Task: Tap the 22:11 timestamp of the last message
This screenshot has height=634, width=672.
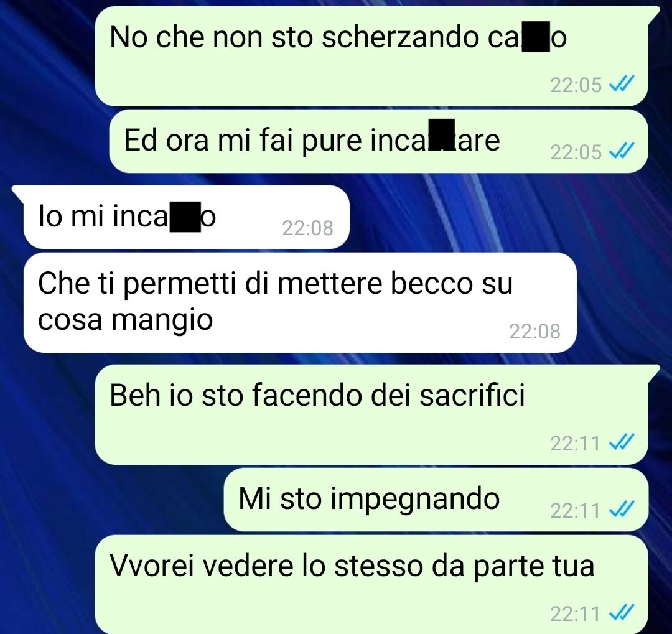Action: click(x=575, y=614)
